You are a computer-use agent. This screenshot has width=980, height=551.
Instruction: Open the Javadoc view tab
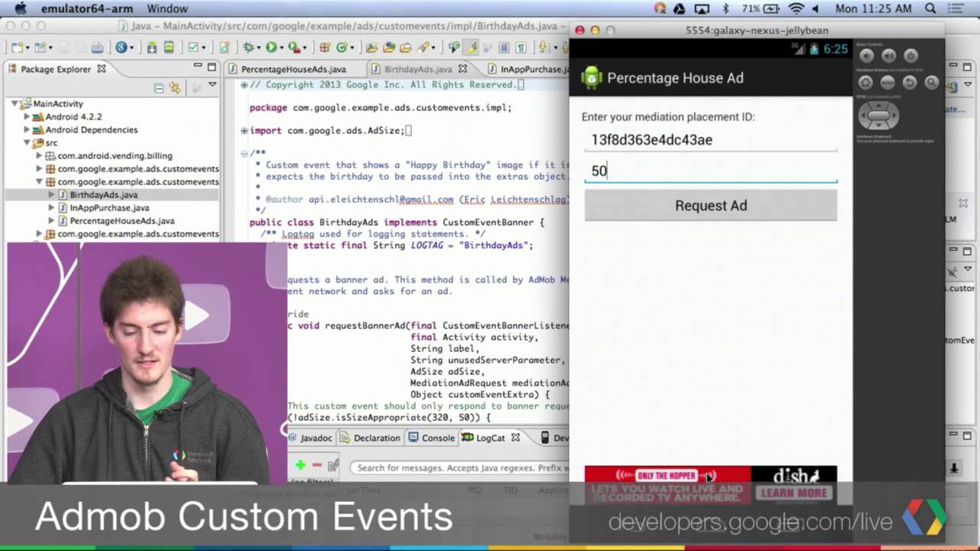[x=309, y=438]
